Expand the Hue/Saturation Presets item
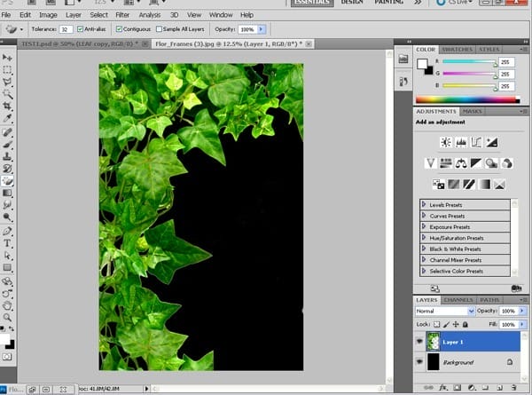 pyautogui.click(x=465, y=238)
